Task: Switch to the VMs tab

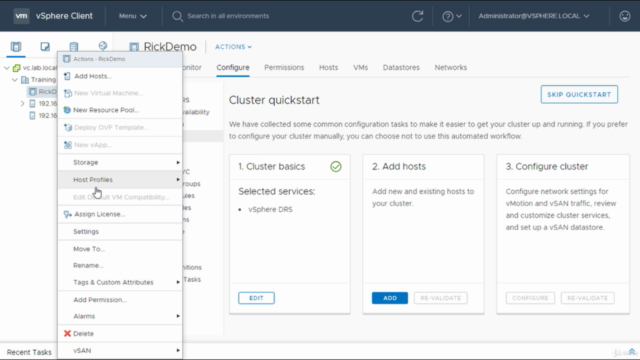Action: click(360, 68)
